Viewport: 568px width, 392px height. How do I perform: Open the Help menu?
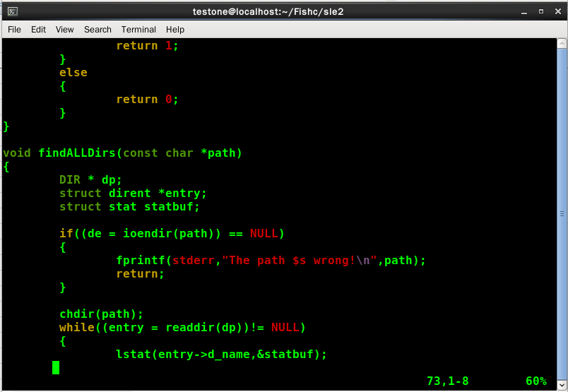175,30
